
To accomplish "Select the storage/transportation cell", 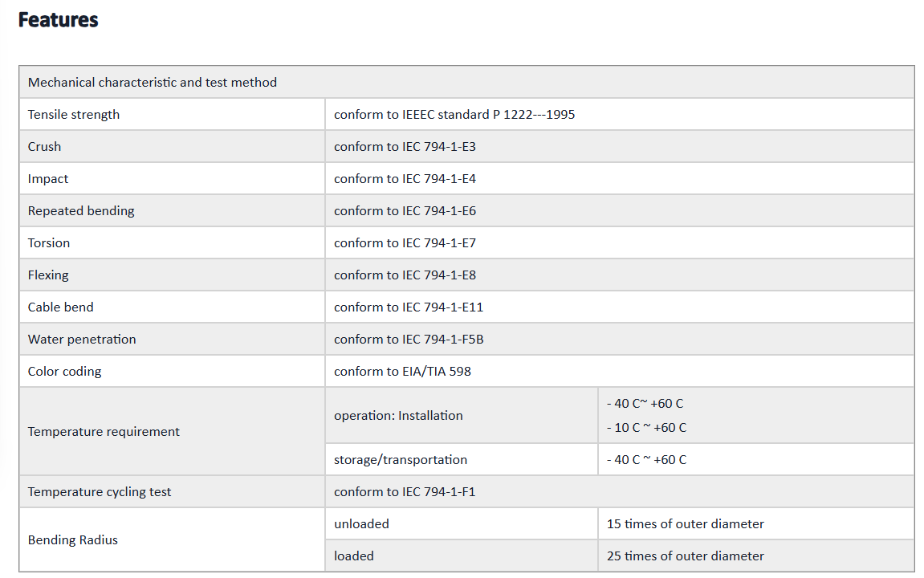I will (462, 459).
